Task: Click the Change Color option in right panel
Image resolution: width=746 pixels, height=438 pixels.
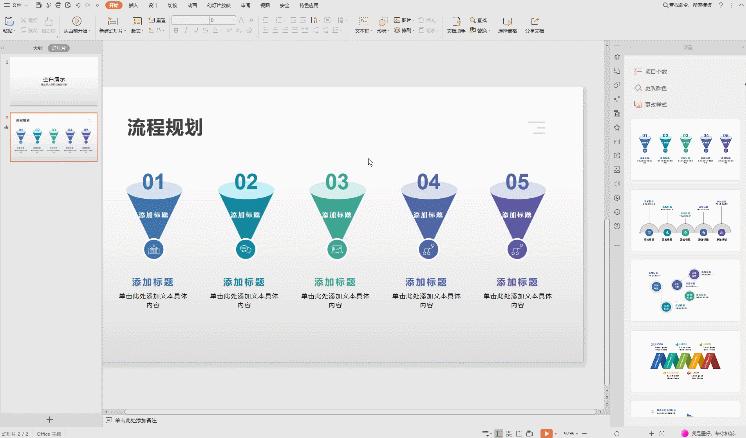Action: coord(650,88)
